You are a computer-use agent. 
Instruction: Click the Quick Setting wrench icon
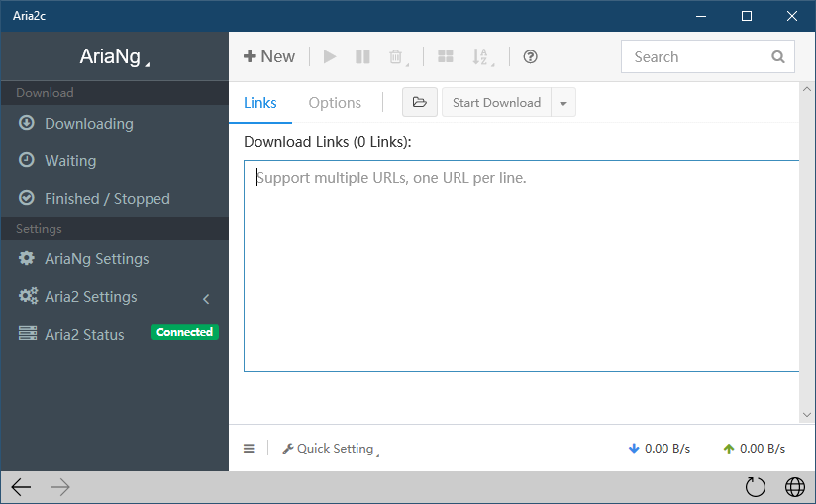click(288, 449)
